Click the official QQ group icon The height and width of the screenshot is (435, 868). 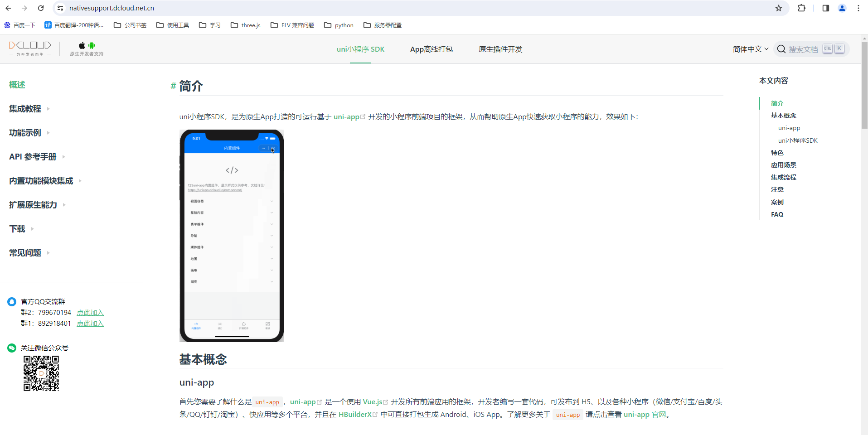pos(12,302)
